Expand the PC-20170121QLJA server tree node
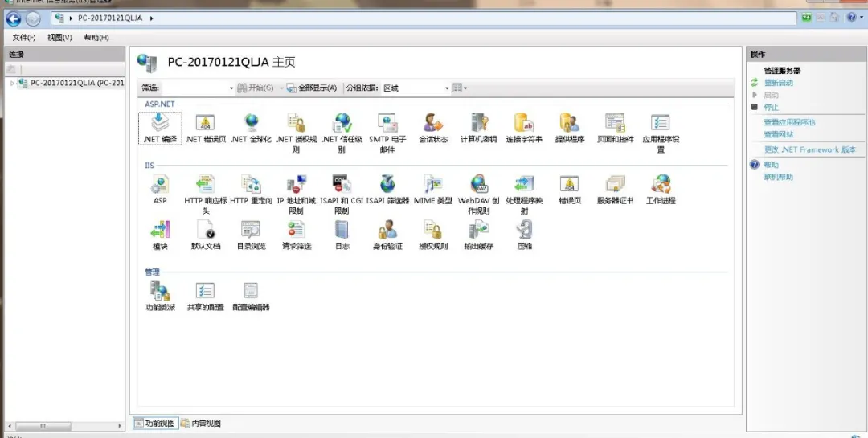The width and height of the screenshot is (868, 438). pyautogui.click(x=12, y=84)
